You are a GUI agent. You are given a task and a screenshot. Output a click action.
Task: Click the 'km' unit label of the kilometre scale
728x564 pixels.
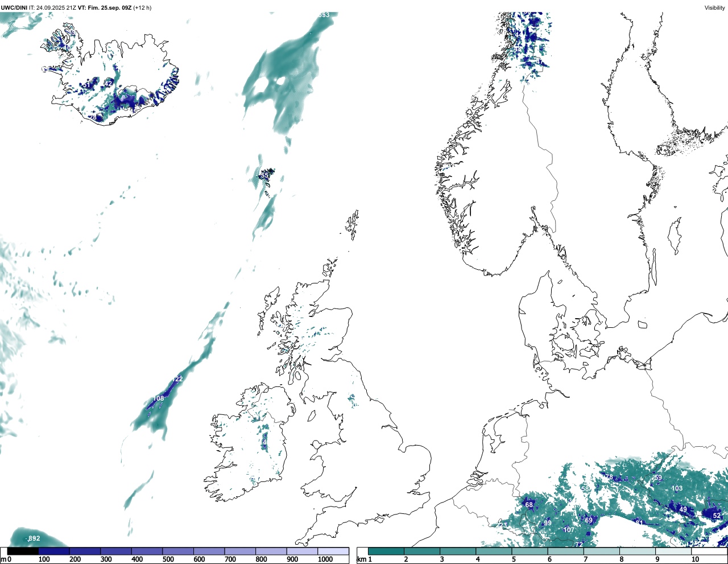(361, 559)
